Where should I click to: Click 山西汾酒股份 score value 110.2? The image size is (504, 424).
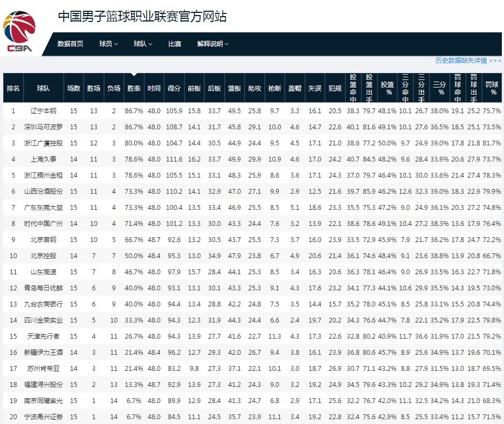(174, 192)
